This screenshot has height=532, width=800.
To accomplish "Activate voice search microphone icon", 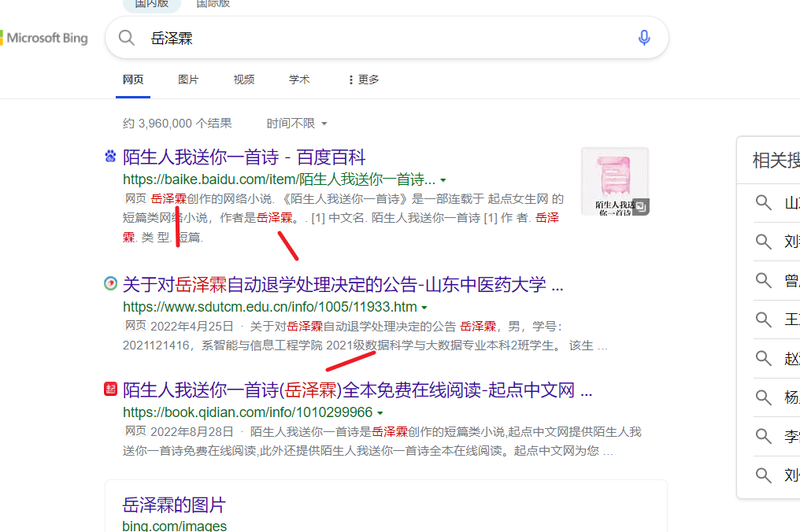I will point(644,38).
